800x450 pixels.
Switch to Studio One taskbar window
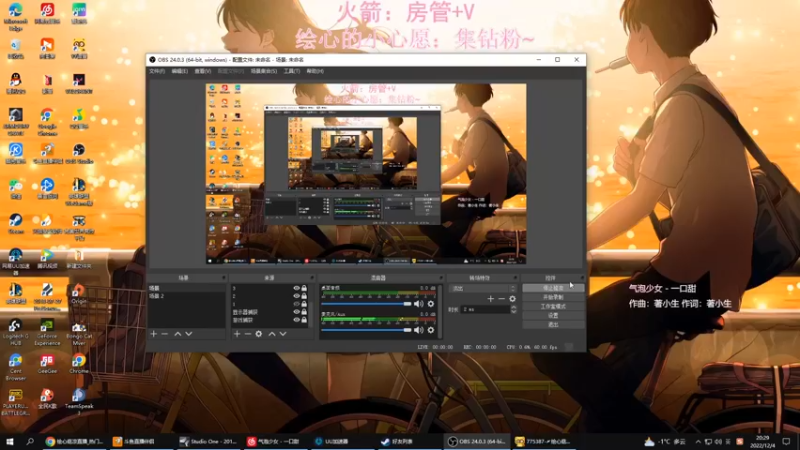tap(208, 441)
